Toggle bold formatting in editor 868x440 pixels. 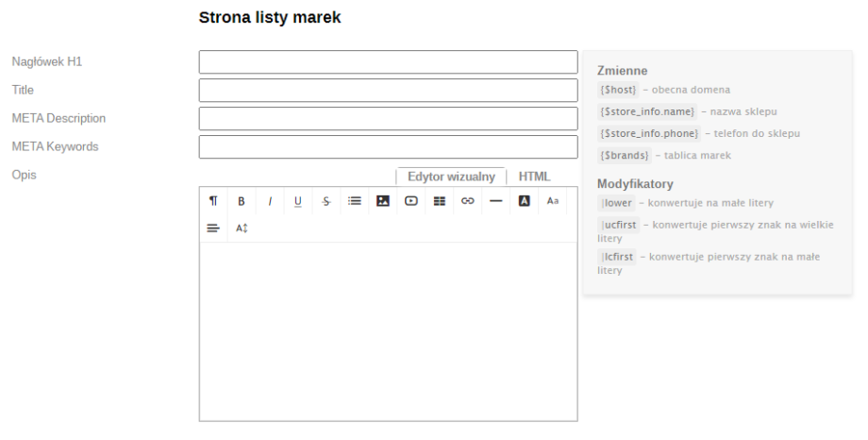[242, 201]
